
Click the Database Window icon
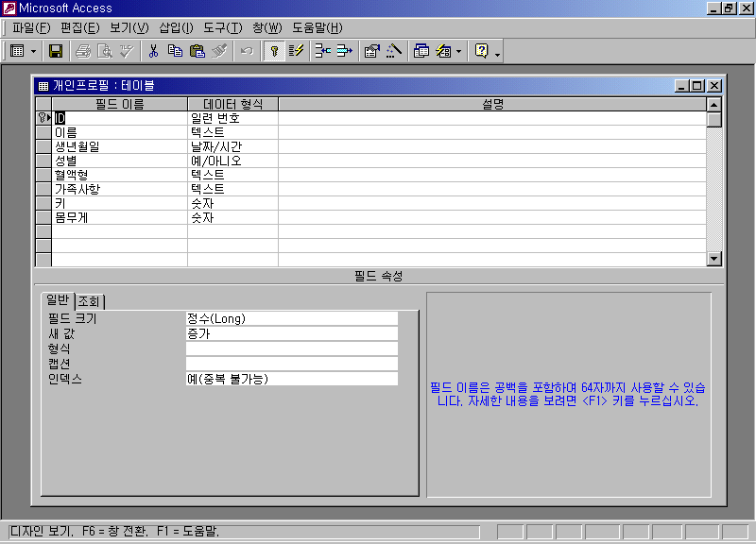coord(421,51)
